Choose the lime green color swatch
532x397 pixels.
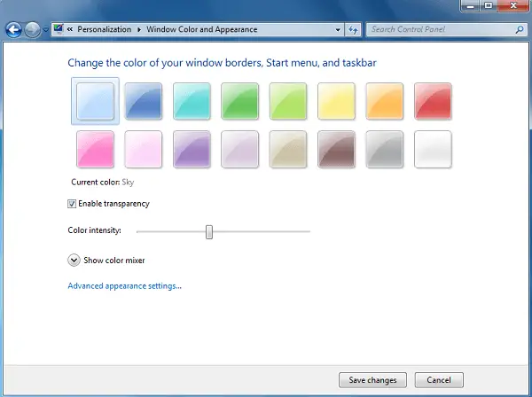(288, 101)
